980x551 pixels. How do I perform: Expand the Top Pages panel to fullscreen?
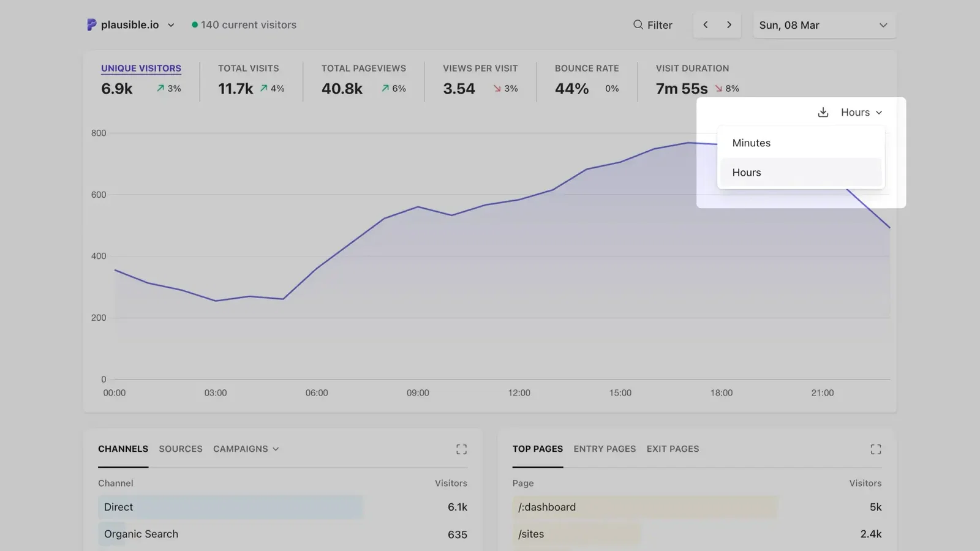pos(876,449)
